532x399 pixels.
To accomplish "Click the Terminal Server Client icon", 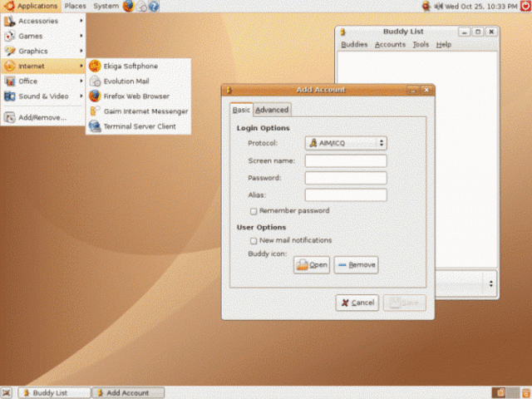I will coord(95,126).
